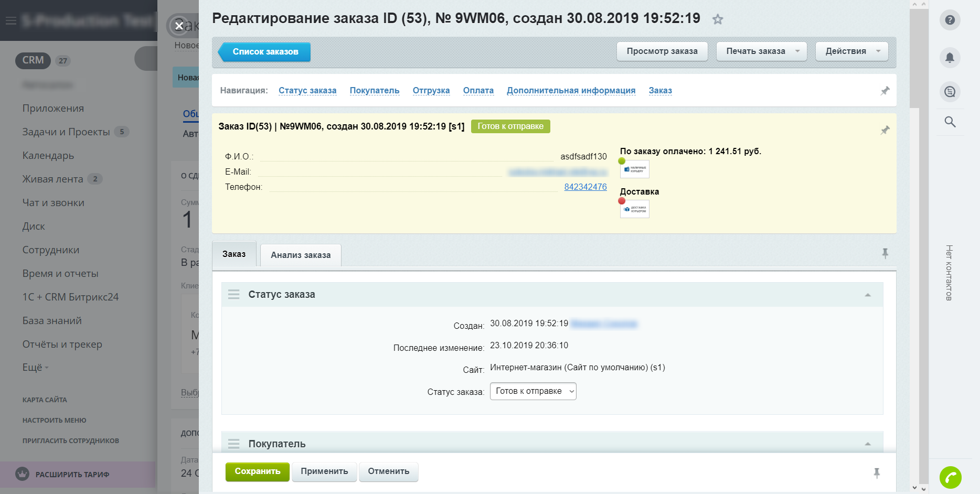Switch to Анализ заказа tab
This screenshot has width=980, height=494.
(x=301, y=255)
